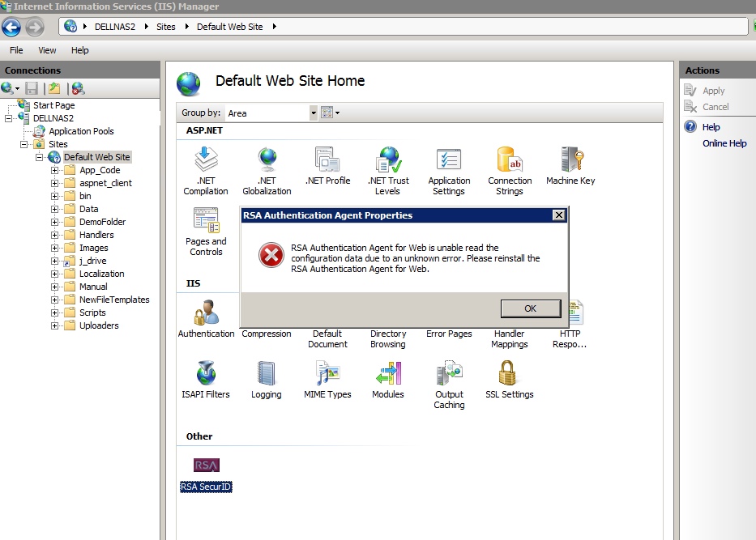
Task: Open the Connection Strings feature
Action: click(x=510, y=160)
